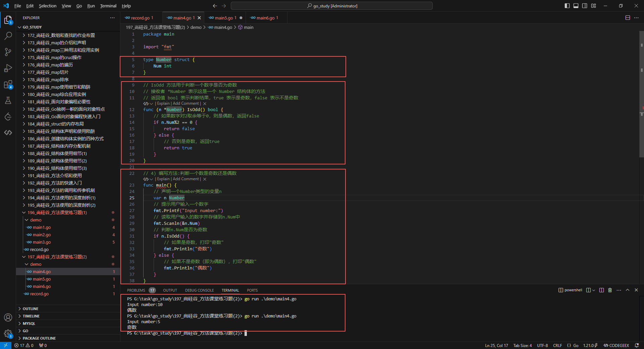This screenshot has height=349, width=644.
Task: Open the Run and Debug view
Action: point(8,68)
